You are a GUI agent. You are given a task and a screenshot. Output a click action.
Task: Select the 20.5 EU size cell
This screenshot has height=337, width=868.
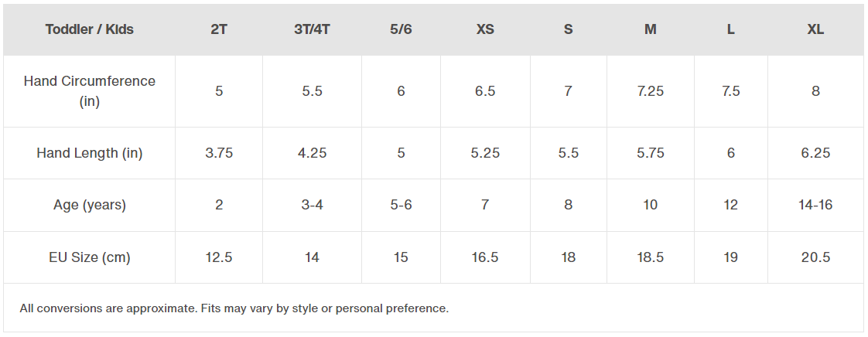[815, 257]
